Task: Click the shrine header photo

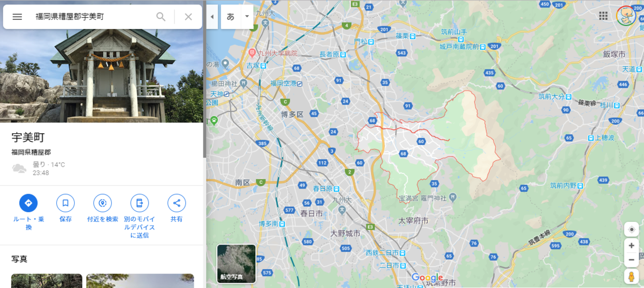Action: coord(101,76)
